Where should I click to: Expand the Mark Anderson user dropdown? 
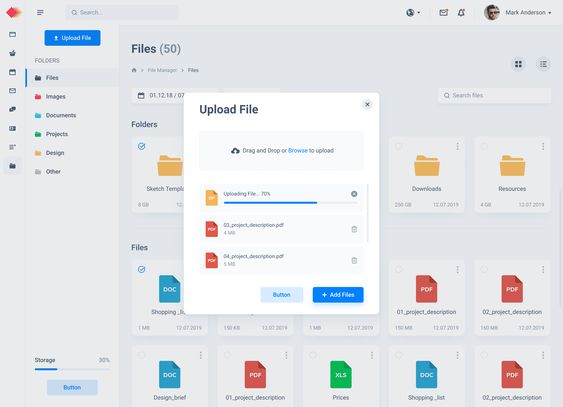[528, 13]
